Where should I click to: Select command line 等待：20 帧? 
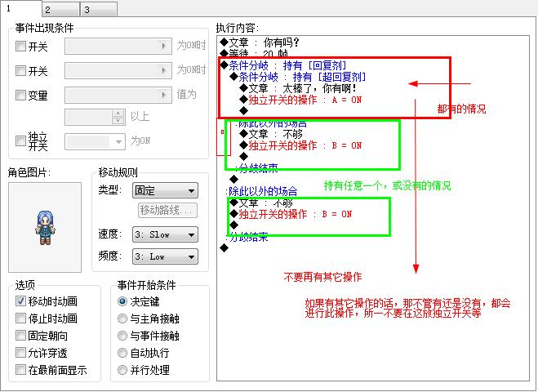coord(254,53)
